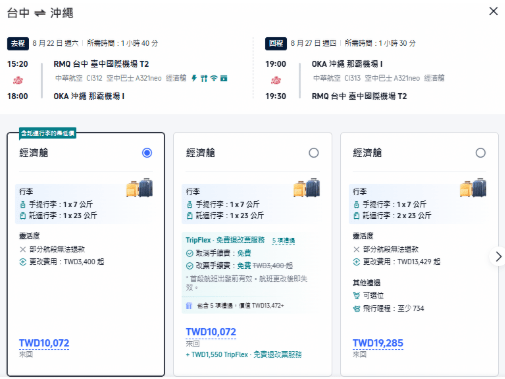The height and width of the screenshot is (379, 505).
Task: Click the 回程 return tag
Action: [276, 43]
